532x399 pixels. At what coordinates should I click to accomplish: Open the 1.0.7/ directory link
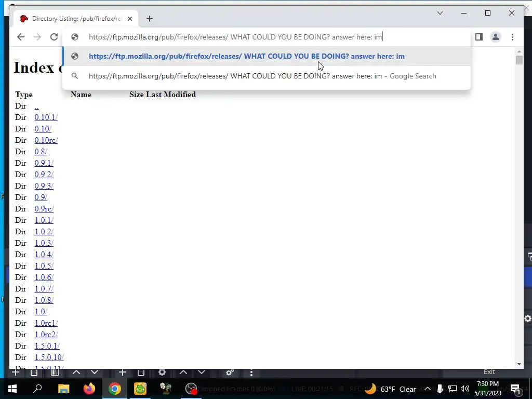[44, 289]
